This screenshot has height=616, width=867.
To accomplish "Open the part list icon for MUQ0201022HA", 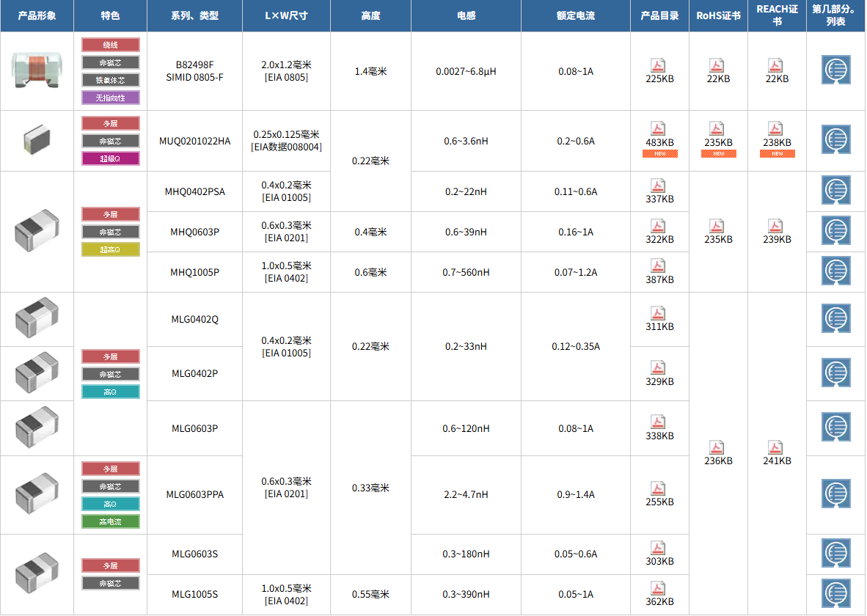I will pyautogui.click(x=835, y=139).
